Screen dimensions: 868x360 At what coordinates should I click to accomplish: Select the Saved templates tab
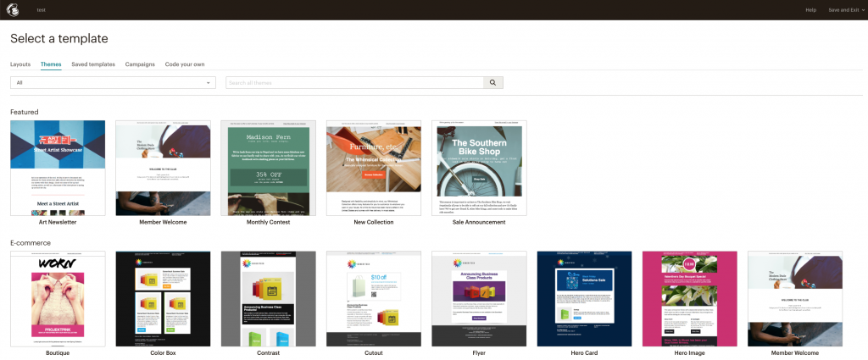[x=93, y=64]
